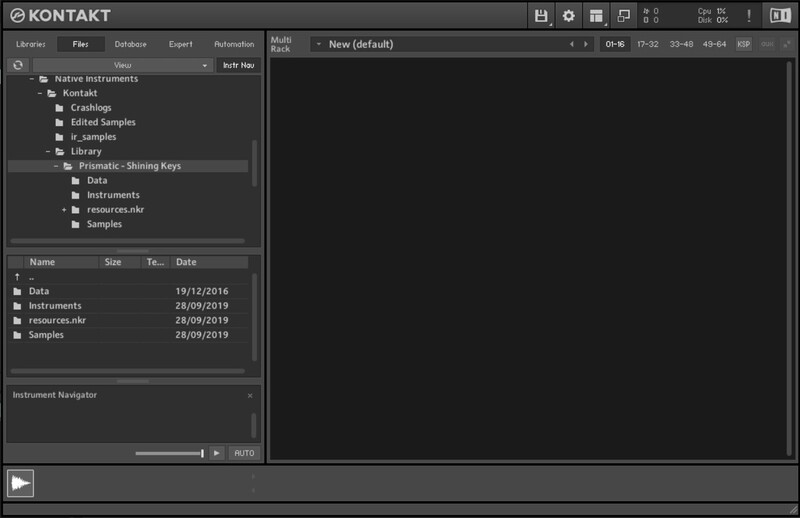Viewport: 800px width, 518px height.
Task: Toggle the KSP multi script editor
Action: [x=744, y=44]
